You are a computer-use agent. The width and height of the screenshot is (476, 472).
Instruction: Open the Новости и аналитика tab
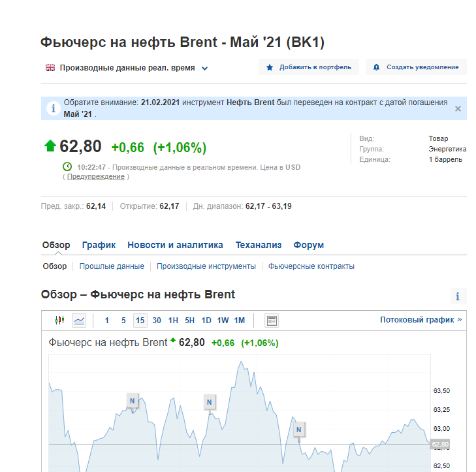click(175, 245)
